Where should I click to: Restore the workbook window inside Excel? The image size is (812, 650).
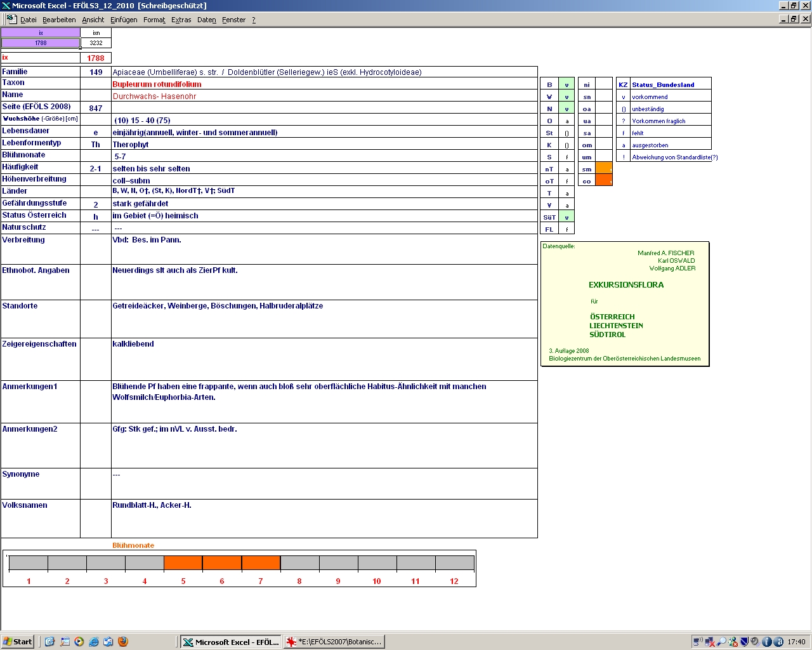pyautogui.click(x=794, y=19)
